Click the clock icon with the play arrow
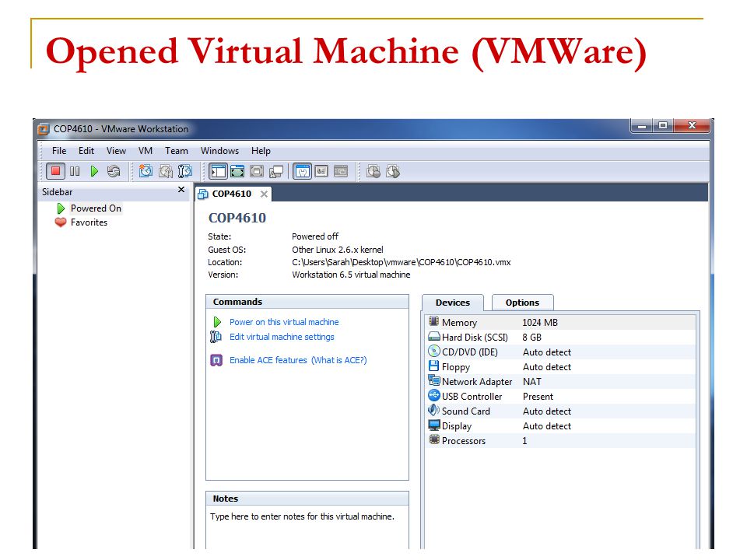 (x=393, y=171)
